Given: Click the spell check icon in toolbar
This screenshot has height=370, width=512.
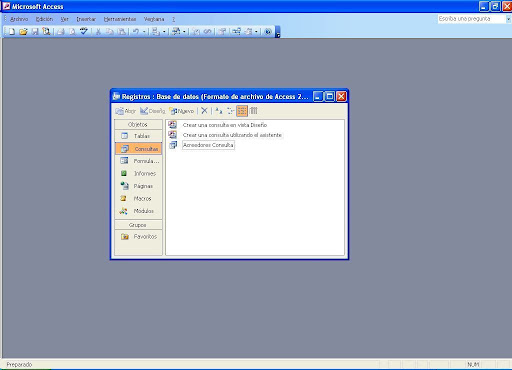Looking at the screenshot, I should pyautogui.click(x=83, y=31).
